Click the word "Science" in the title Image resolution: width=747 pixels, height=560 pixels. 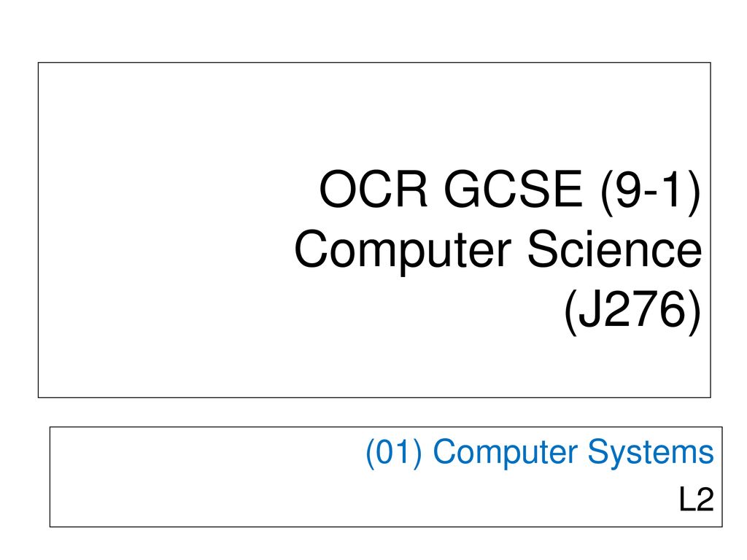pyautogui.click(x=615, y=249)
